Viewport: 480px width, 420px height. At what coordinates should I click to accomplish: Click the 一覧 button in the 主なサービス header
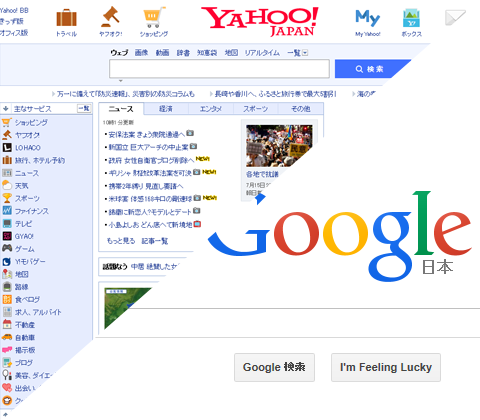84,108
